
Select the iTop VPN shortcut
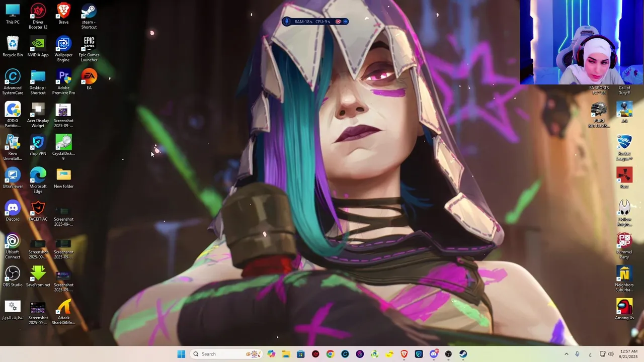coord(38,145)
